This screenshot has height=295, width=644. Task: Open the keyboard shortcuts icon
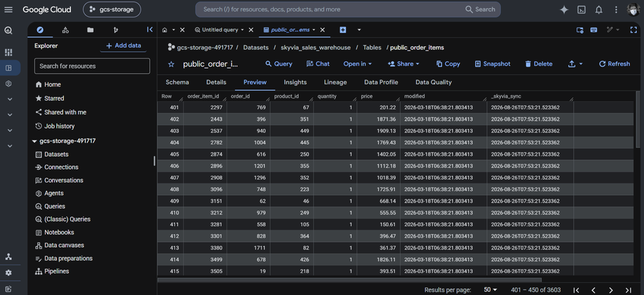(x=594, y=30)
